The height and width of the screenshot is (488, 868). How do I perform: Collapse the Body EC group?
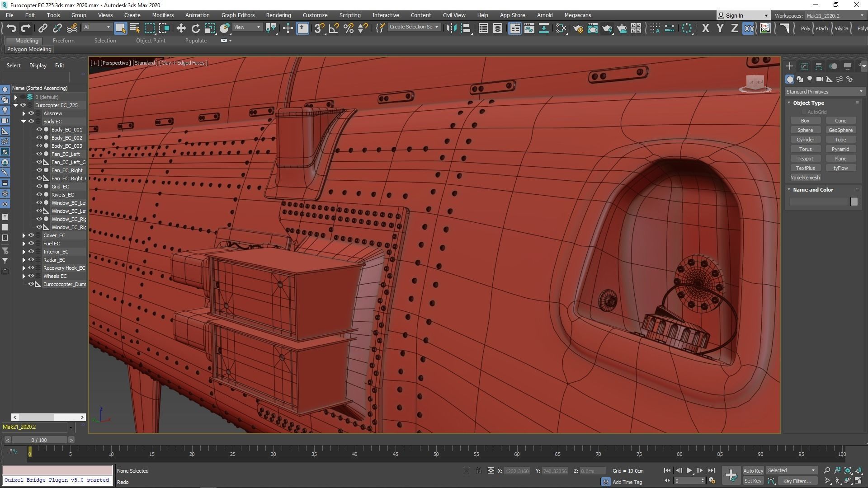click(x=24, y=122)
